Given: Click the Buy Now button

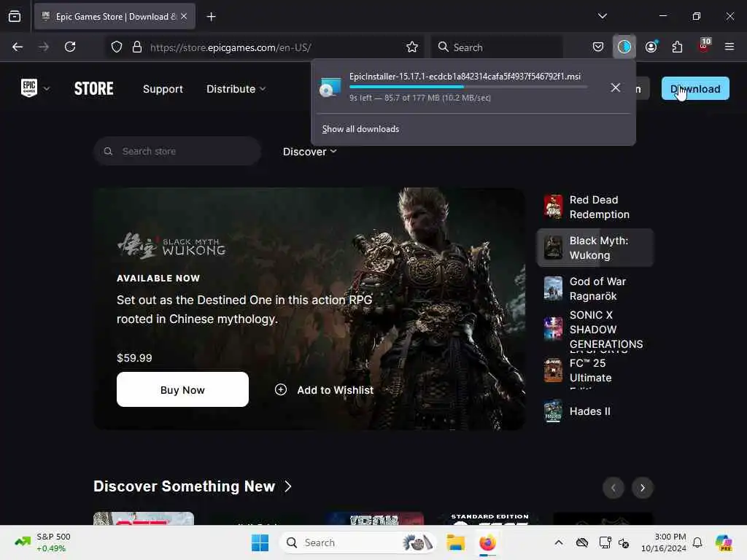Looking at the screenshot, I should (182, 389).
